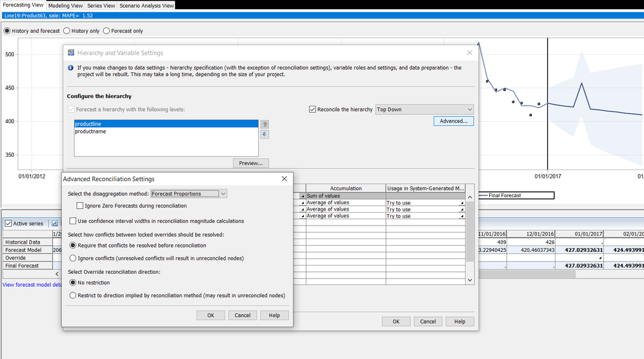Click Preview... button

[251, 163]
